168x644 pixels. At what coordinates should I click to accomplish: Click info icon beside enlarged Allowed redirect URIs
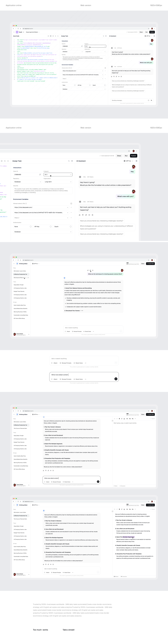(x=26, y=203)
